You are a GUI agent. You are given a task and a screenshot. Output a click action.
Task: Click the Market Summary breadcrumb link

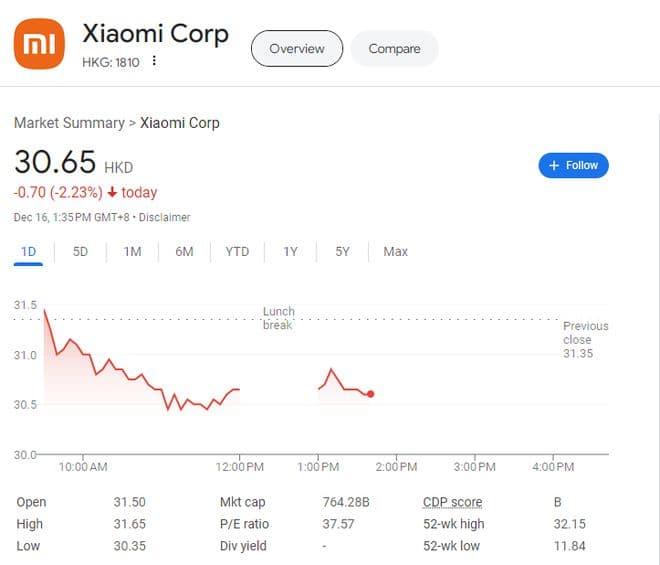click(x=69, y=123)
